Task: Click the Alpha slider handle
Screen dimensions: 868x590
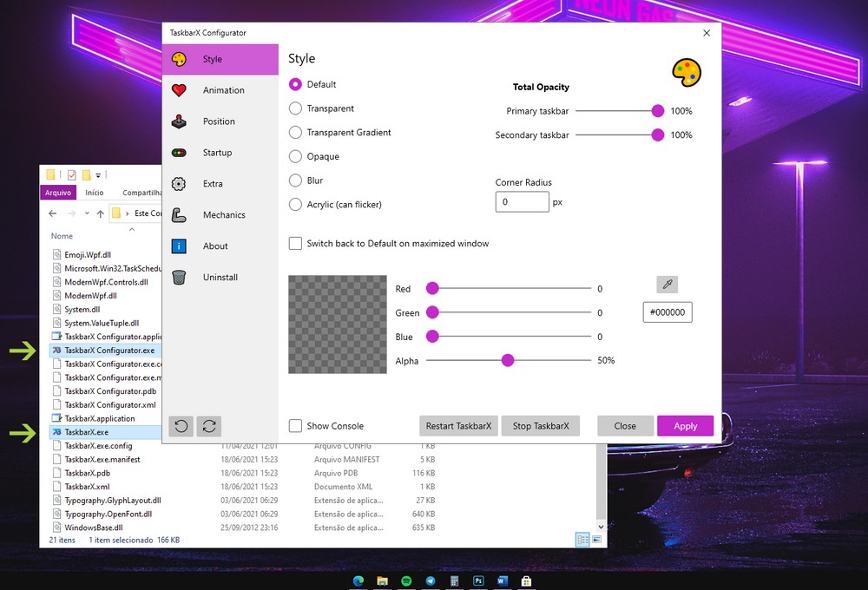Action: pyautogui.click(x=508, y=361)
